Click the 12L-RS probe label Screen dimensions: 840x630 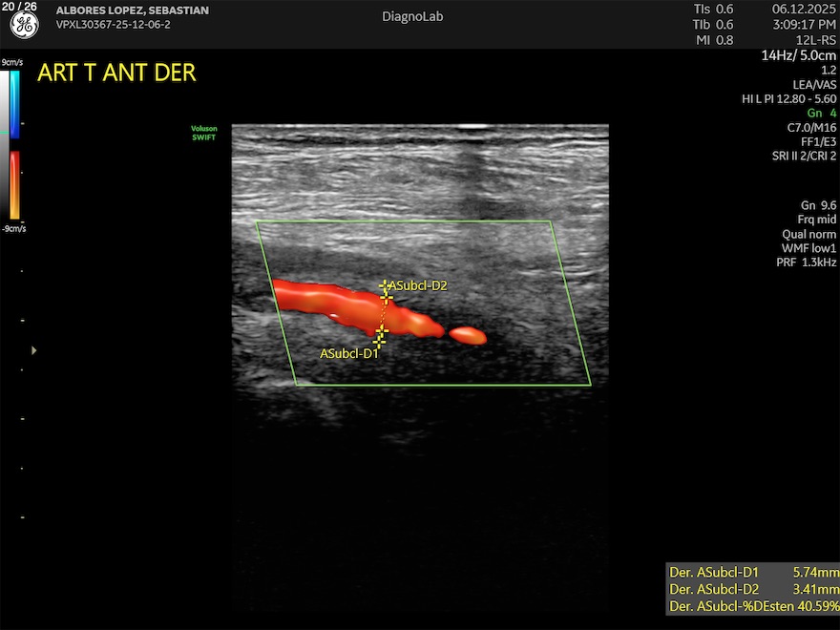coord(815,39)
